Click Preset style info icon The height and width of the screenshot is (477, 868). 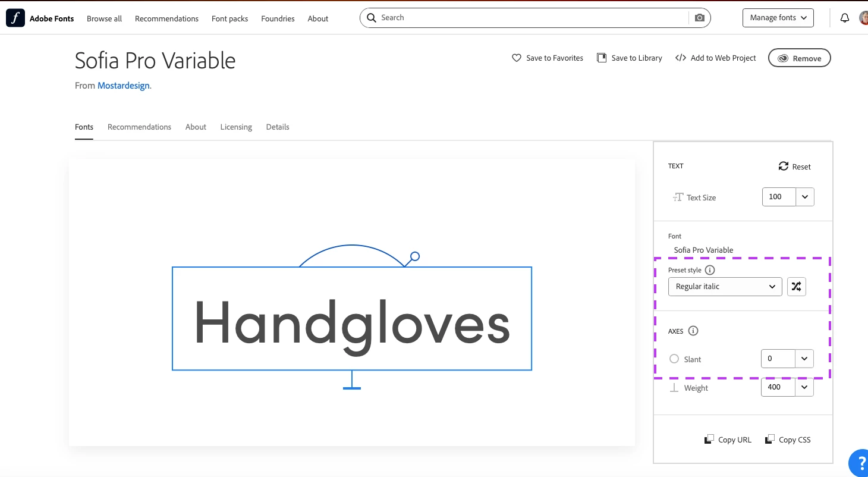(x=710, y=270)
